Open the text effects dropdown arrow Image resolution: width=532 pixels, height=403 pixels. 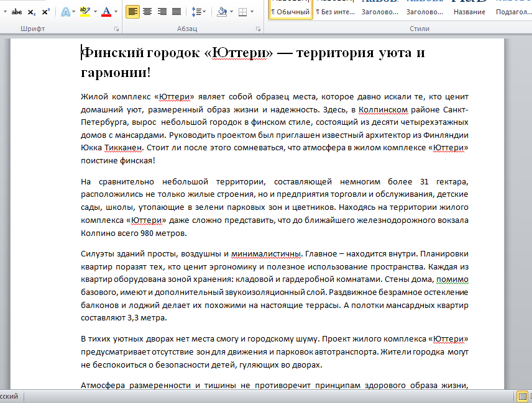pyautogui.click(x=73, y=12)
